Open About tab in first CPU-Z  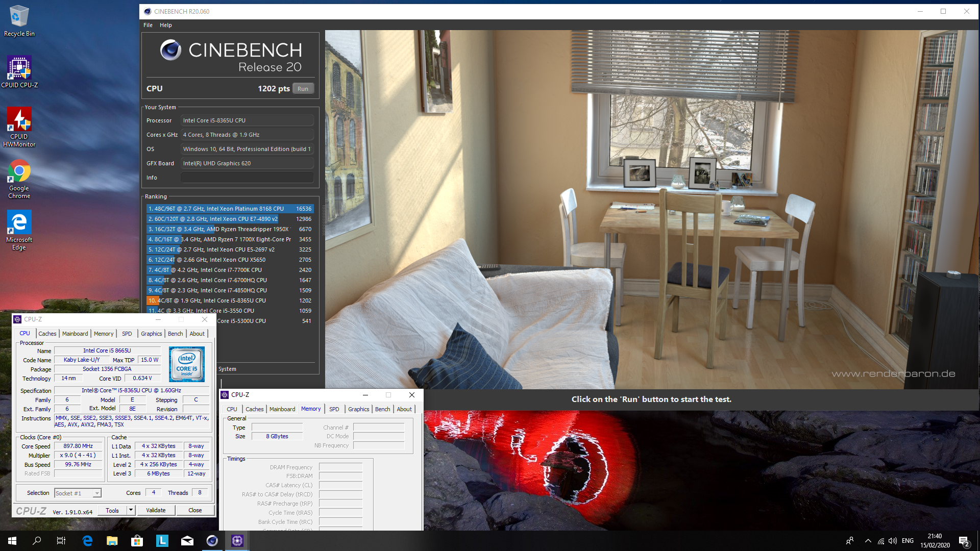click(197, 334)
